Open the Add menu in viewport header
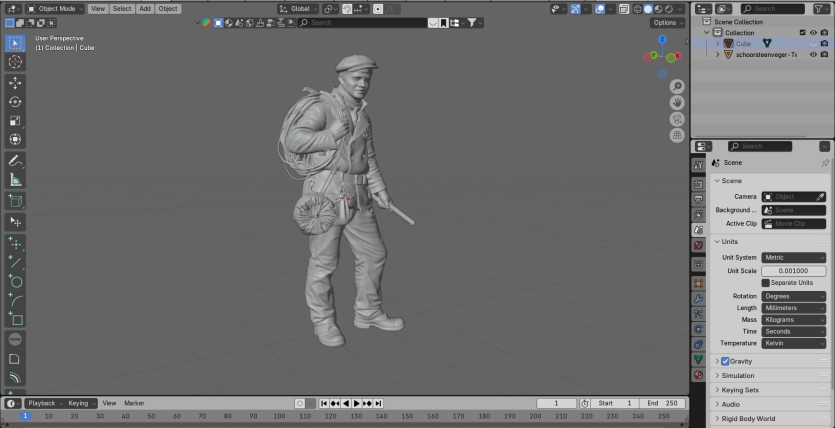 [x=145, y=8]
